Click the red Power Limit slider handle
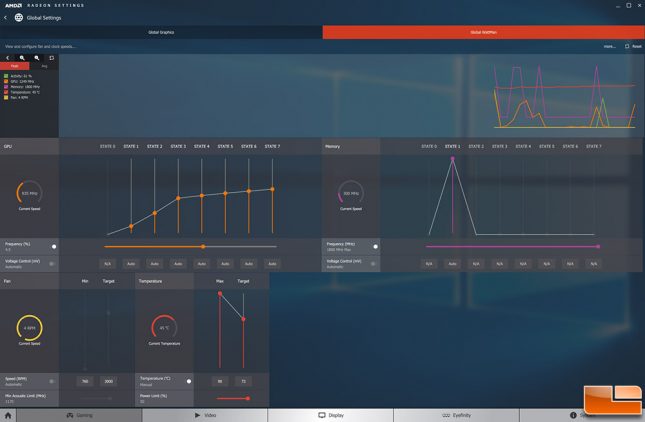Image resolution: width=645 pixels, height=422 pixels. tap(248, 398)
